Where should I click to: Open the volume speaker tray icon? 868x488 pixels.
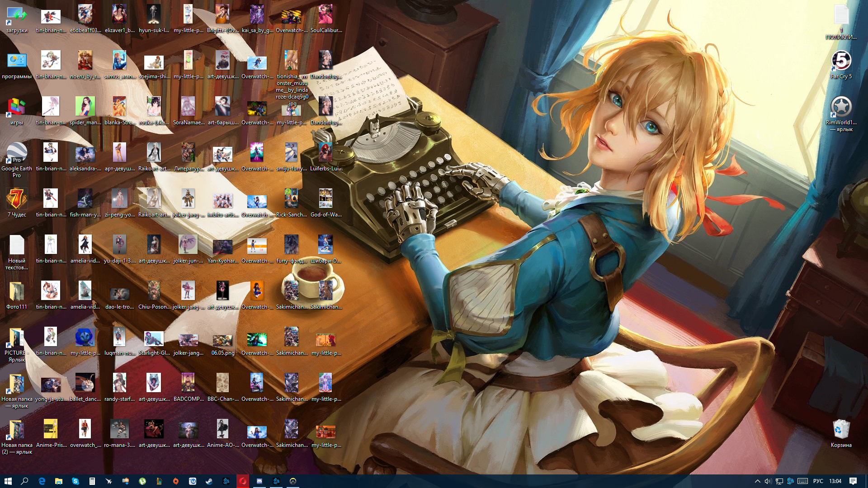pyautogui.click(x=768, y=481)
